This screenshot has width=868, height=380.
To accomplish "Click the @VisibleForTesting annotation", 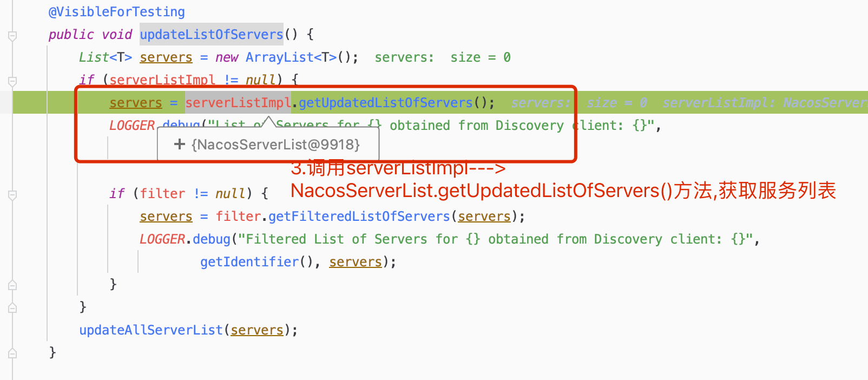I will point(117,12).
